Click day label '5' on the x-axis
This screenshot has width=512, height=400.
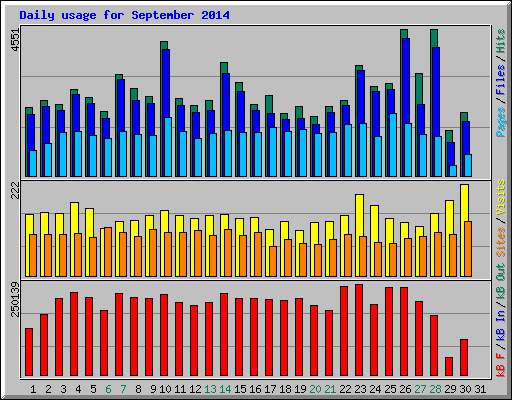point(93,389)
